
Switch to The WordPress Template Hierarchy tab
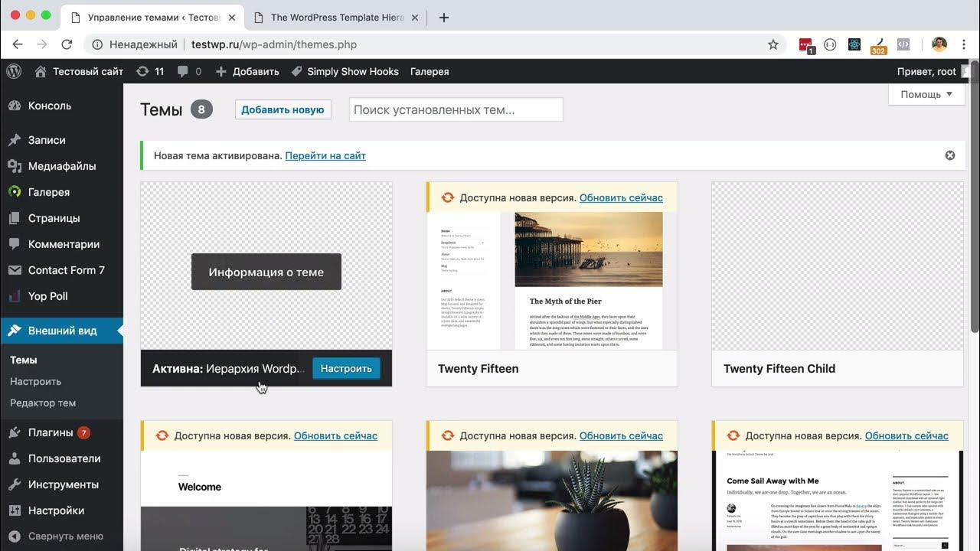(x=338, y=17)
